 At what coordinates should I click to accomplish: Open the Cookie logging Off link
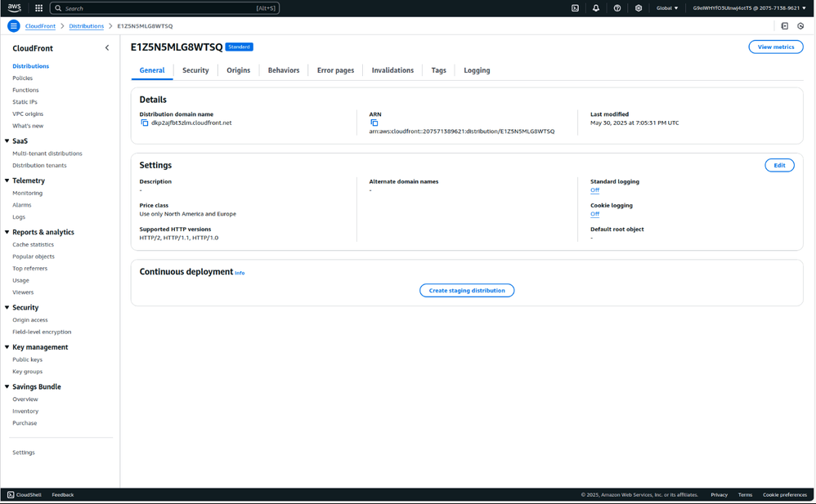pos(594,214)
